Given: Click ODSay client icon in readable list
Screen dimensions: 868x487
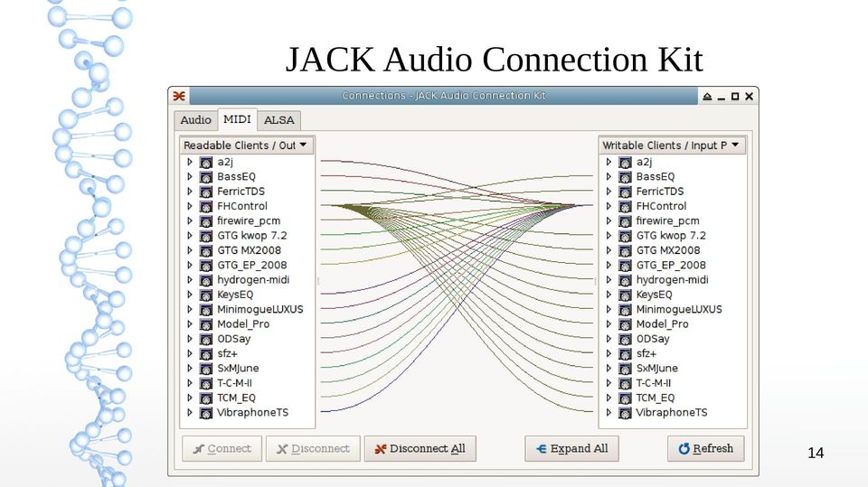Looking at the screenshot, I should coord(206,339).
